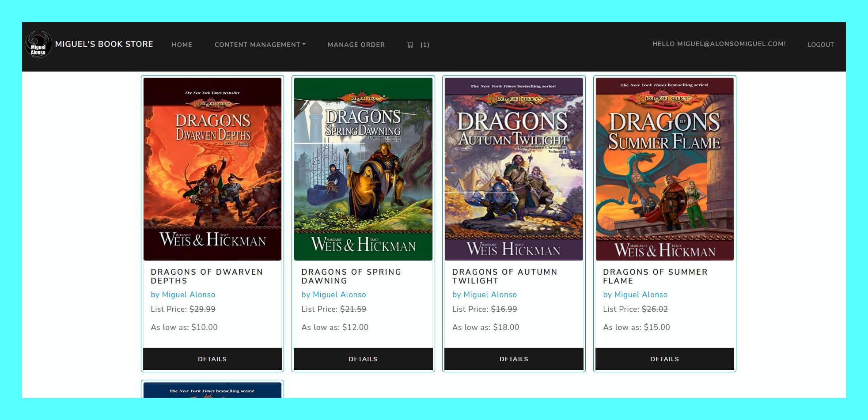Click the Miguel Alonso round logo
Screen dimensions: 868x420
point(38,44)
